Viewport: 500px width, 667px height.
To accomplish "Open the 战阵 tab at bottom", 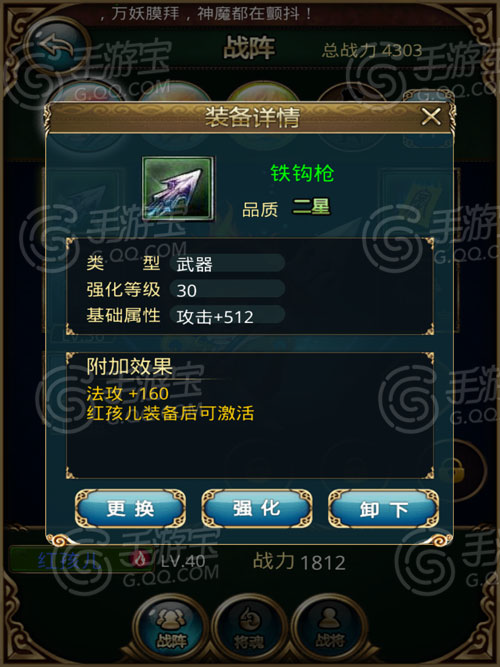I will [171, 629].
